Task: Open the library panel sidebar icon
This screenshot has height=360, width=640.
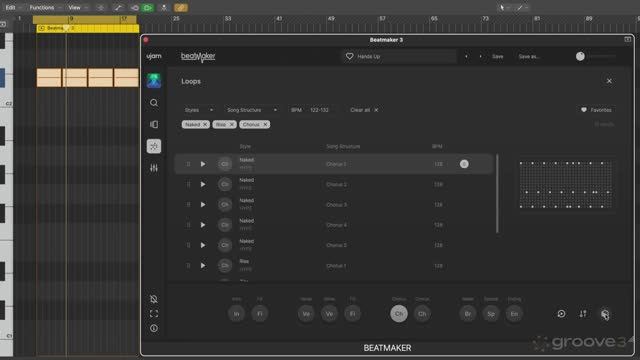Action: (x=154, y=124)
